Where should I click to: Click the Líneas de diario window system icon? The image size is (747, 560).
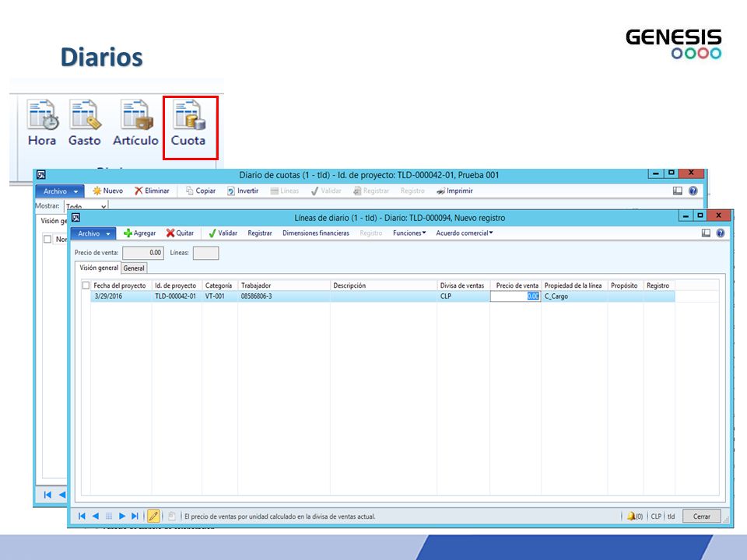point(75,218)
